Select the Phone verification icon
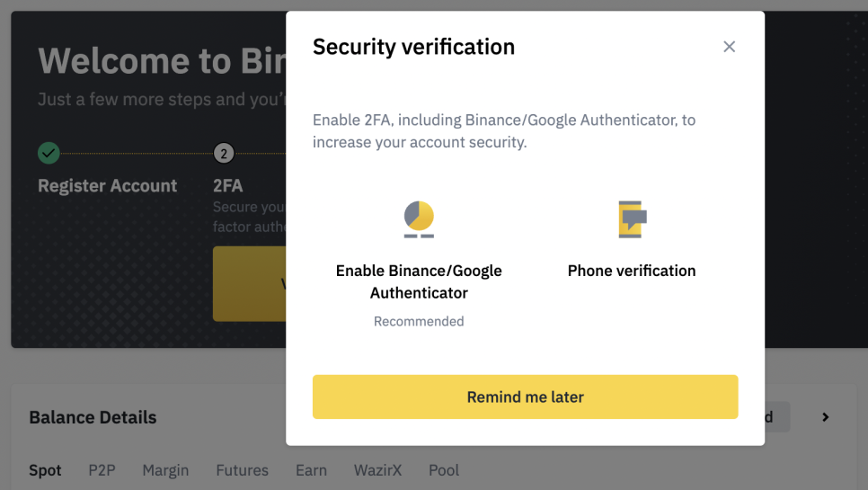The image size is (868, 490). [x=633, y=219]
